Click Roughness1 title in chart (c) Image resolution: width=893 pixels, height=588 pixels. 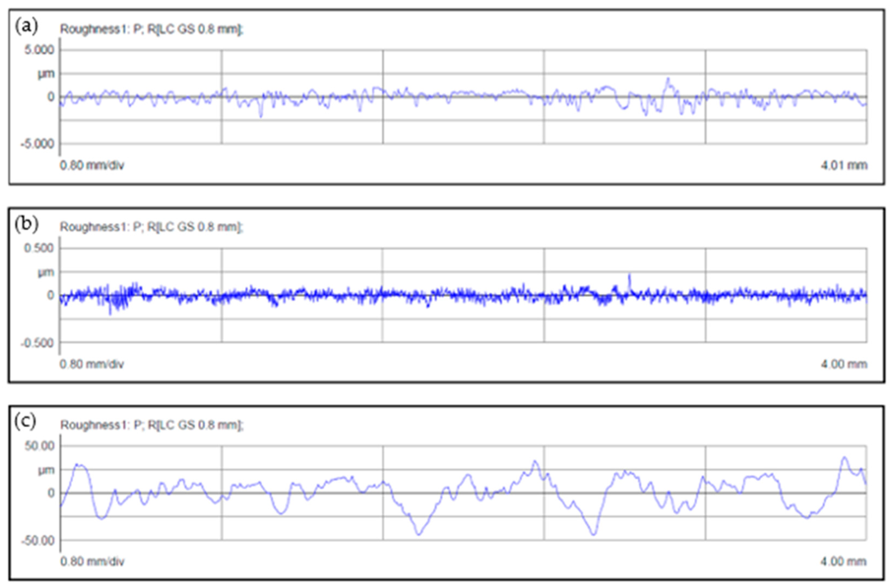tap(152, 425)
